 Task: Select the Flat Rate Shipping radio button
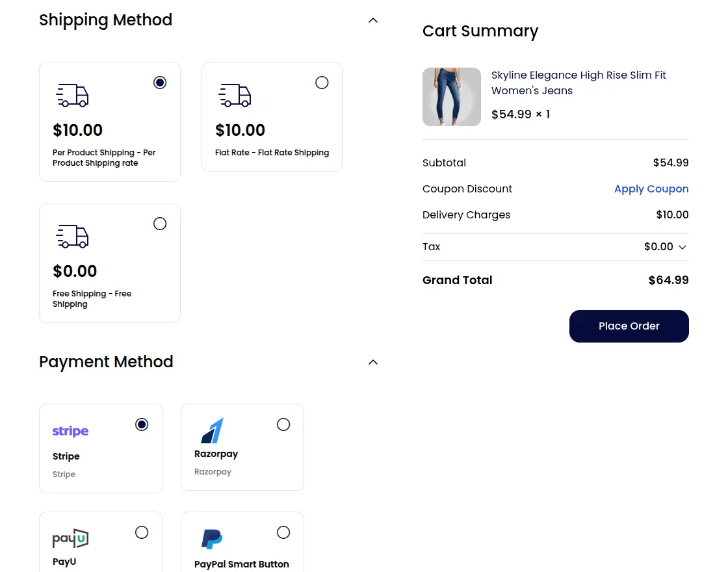(322, 83)
